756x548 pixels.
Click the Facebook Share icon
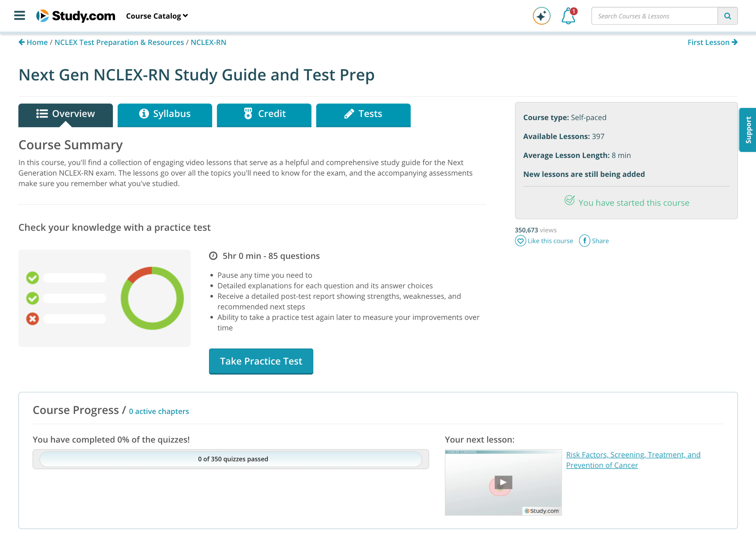pyautogui.click(x=584, y=240)
